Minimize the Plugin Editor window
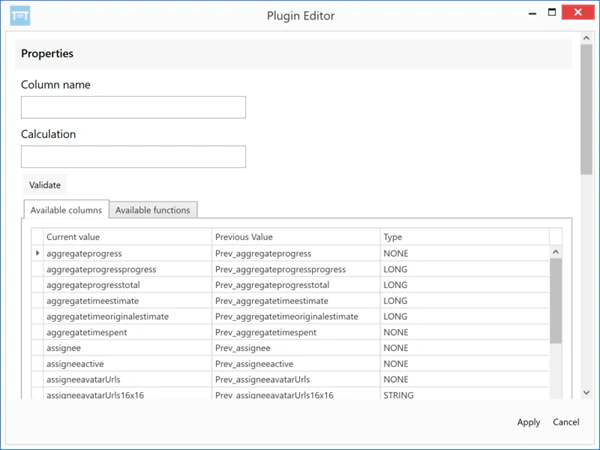 [x=532, y=14]
